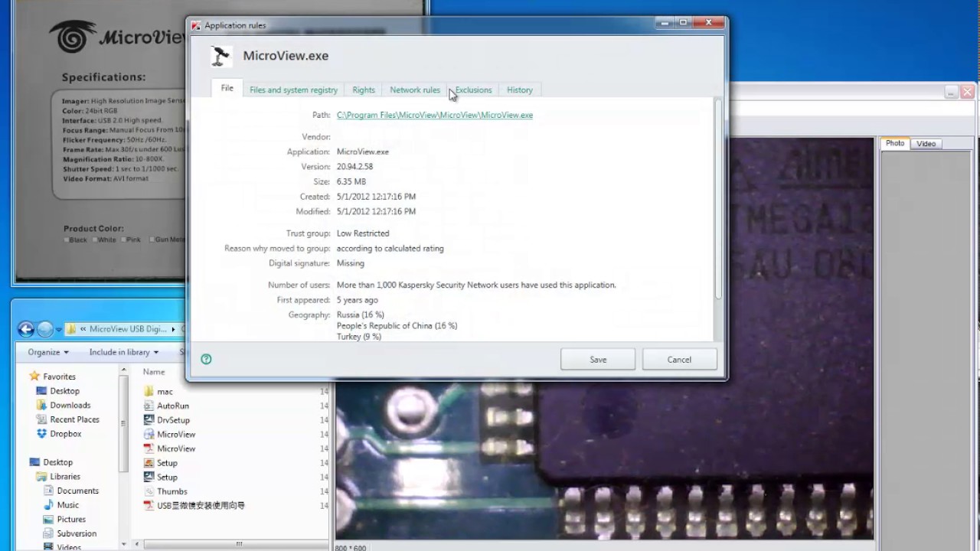The width and height of the screenshot is (980, 551).
Task: Click Save in Application rules dialog
Action: (598, 359)
